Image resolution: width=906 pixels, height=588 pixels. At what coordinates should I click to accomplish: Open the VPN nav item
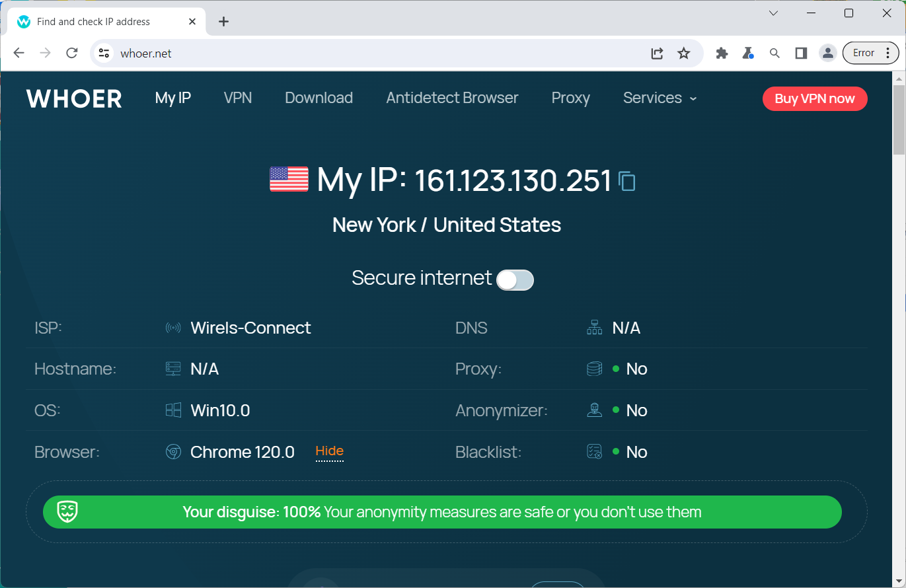tap(238, 98)
